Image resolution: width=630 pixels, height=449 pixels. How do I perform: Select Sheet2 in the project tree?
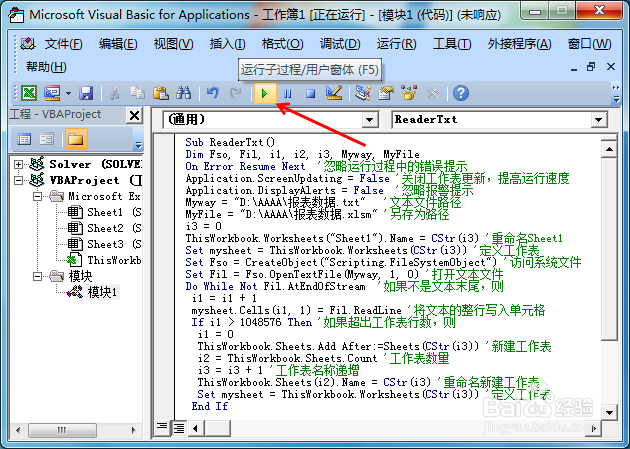(x=104, y=228)
